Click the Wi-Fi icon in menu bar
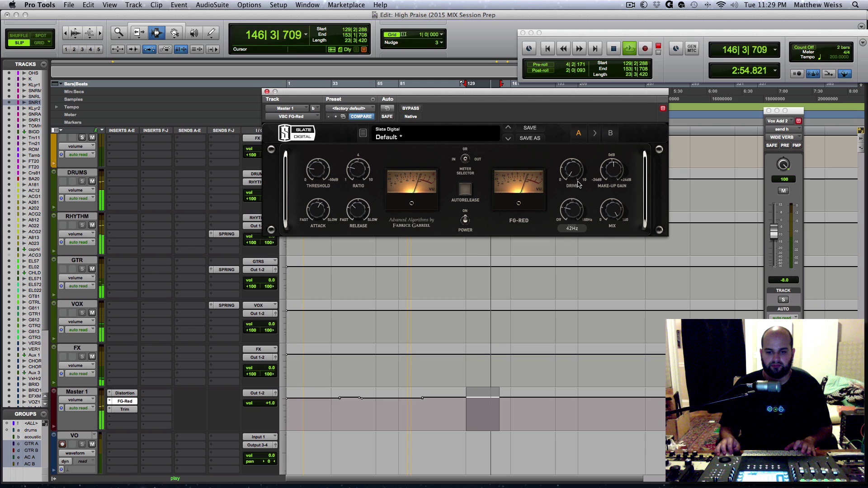Screen dimensions: 868x488 point(721,5)
